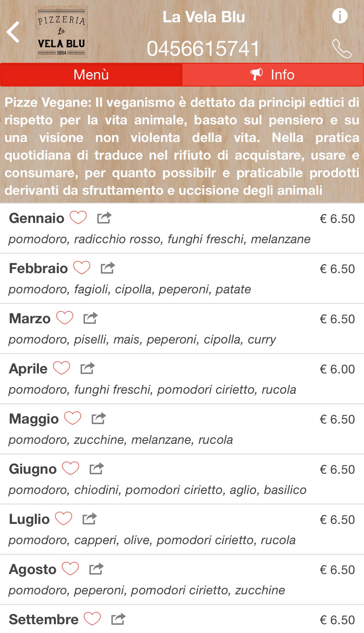Favorite the Gennaio pizza with heart
Image resolution: width=364 pixels, height=633 pixels.
[x=78, y=218]
